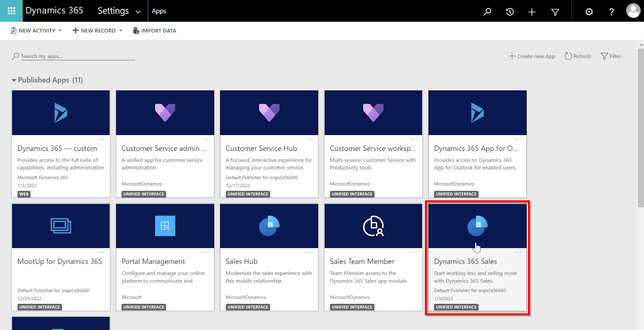
Task: Click the Filter button
Action: pyautogui.click(x=611, y=56)
